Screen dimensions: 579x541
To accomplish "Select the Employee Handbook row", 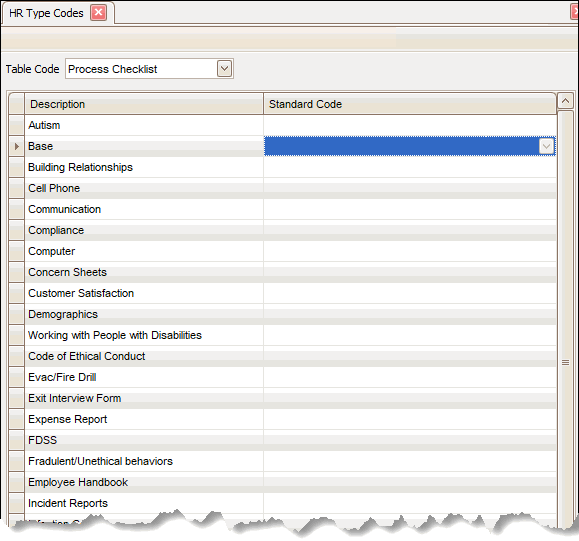I will [283, 482].
